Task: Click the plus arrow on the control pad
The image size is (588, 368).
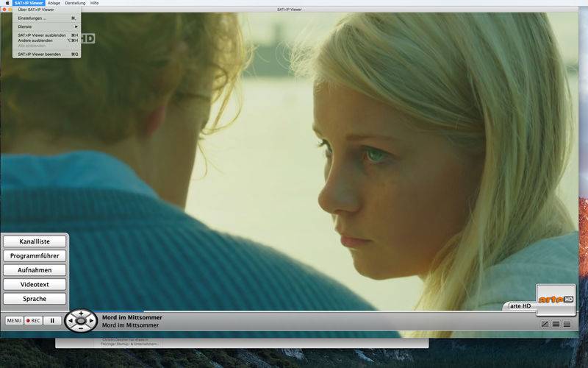Action: [x=81, y=314]
